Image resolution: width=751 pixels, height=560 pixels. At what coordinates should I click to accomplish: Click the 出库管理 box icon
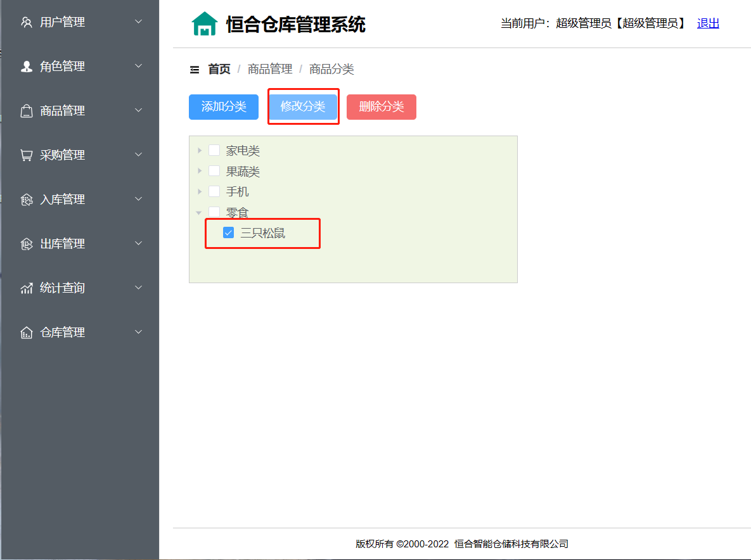point(27,244)
